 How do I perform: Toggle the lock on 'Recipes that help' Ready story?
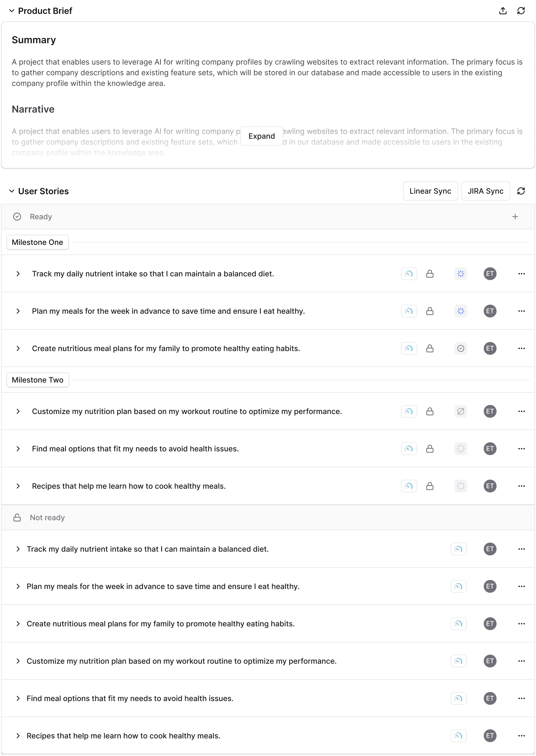429,486
